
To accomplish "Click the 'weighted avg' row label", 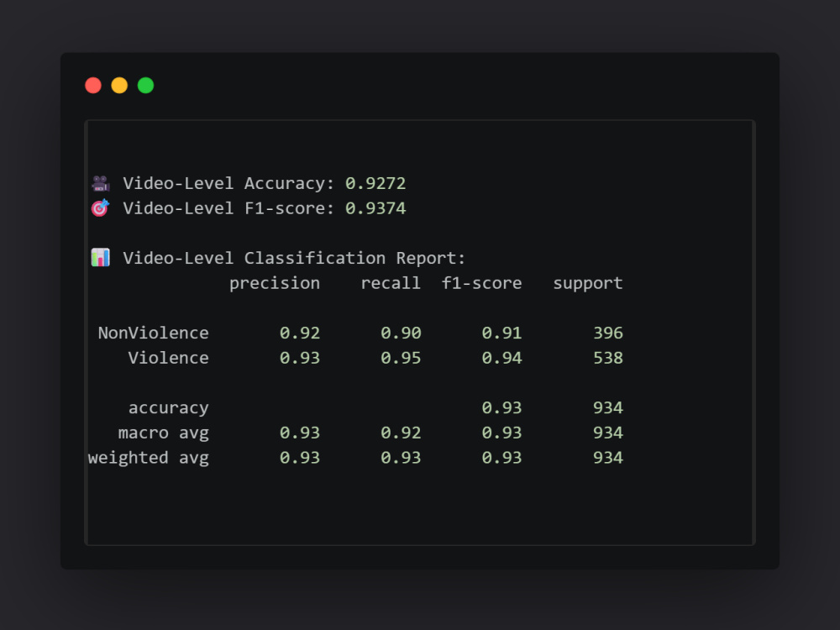I will tap(149, 458).
